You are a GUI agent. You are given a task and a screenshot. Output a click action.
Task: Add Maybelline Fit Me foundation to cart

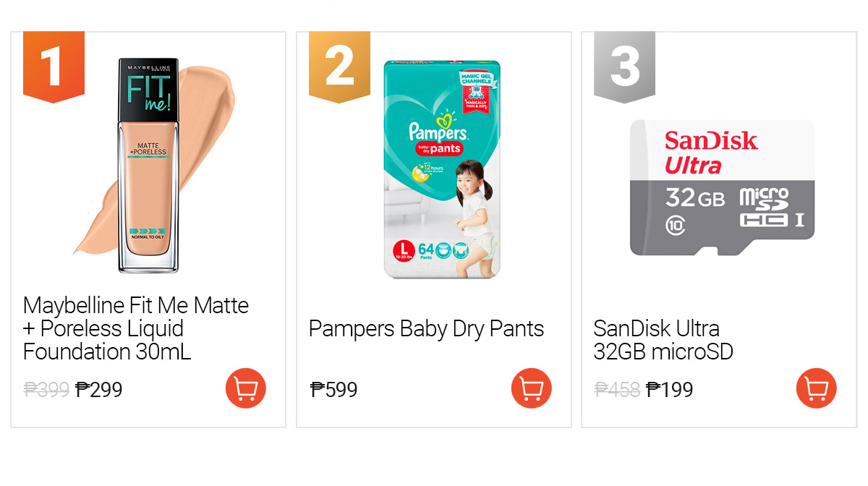click(246, 388)
